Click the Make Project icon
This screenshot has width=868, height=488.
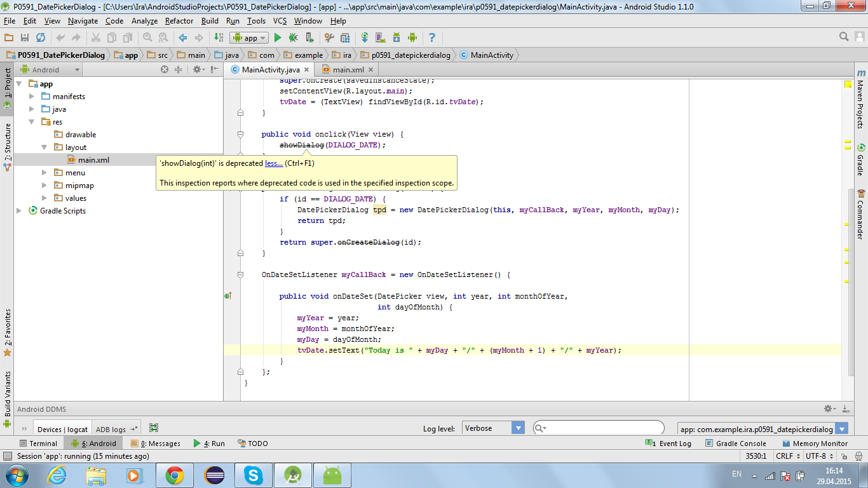point(219,38)
